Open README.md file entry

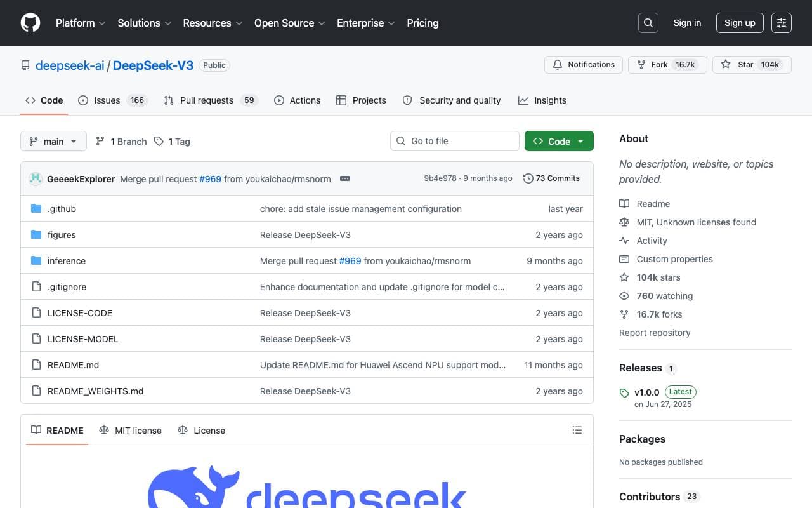coord(73,365)
